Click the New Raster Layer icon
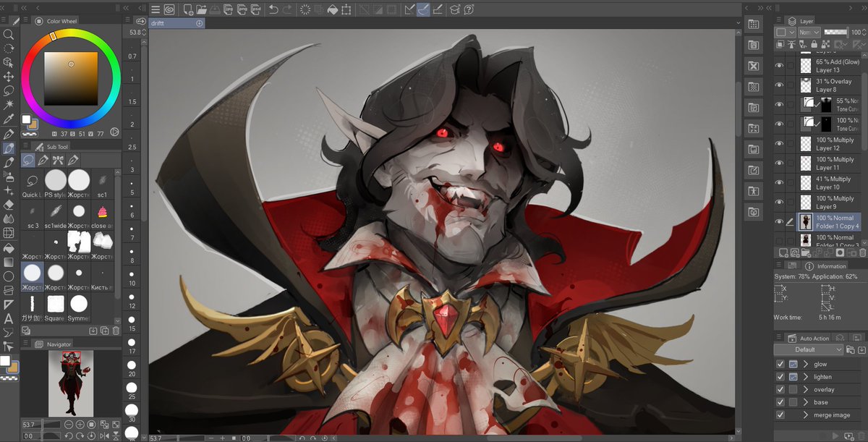The width and height of the screenshot is (868, 442). [783, 252]
